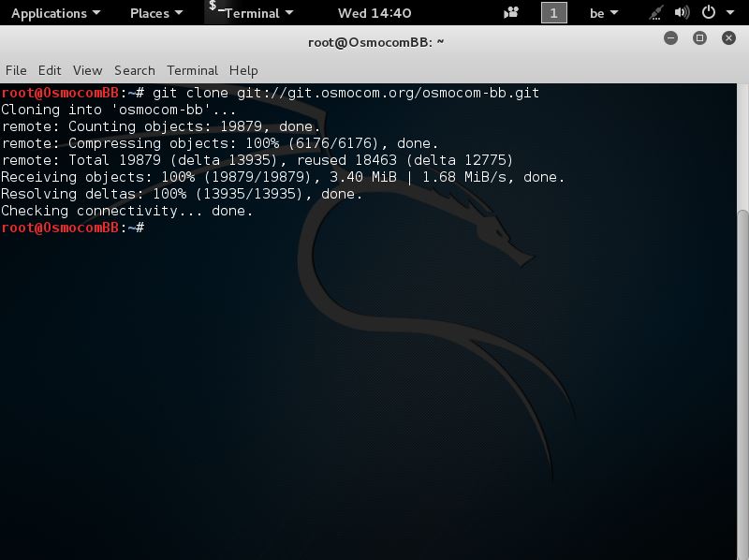Maximize the terminal window
This screenshot has height=560, width=749.
pyautogui.click(x=699, y=38)
